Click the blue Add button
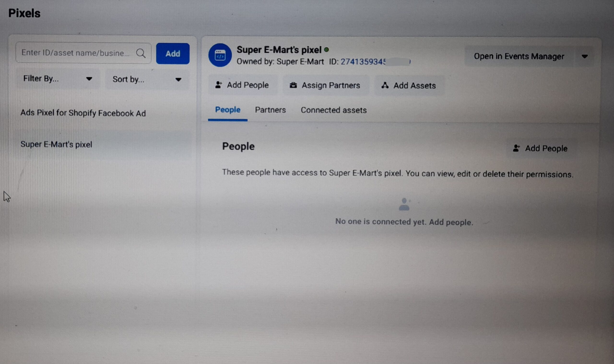This screenshot has width=614, height=364. click(x=172, y=53)
